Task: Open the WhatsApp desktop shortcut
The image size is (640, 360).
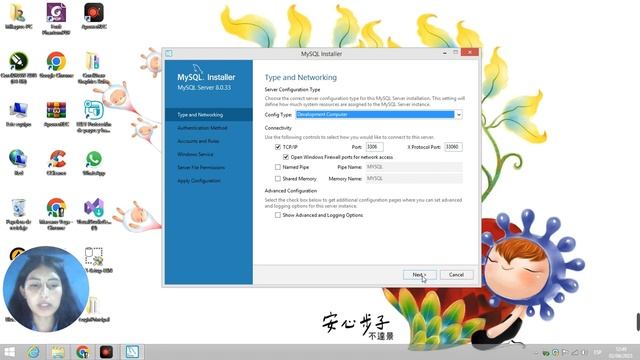Action: (94, 162)
